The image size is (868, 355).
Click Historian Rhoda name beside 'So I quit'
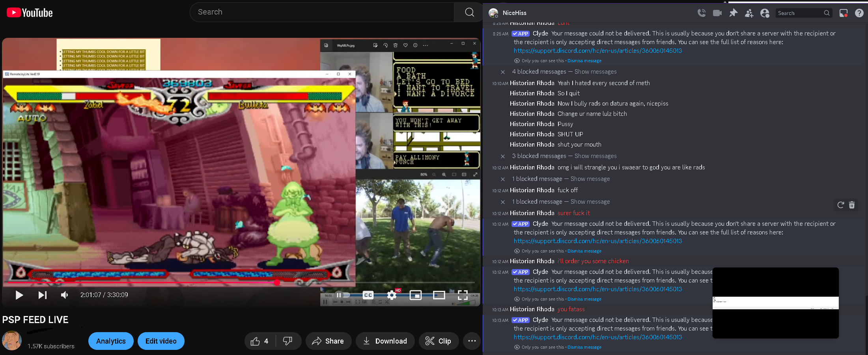point(532,93)
